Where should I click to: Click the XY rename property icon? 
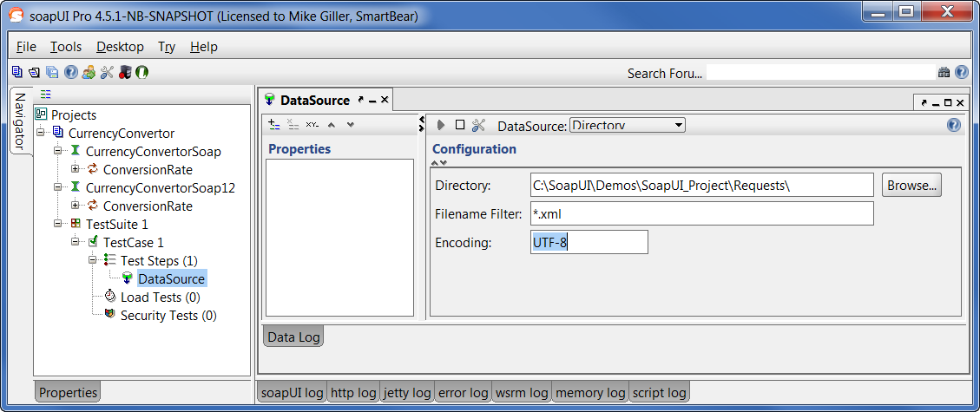312,125
